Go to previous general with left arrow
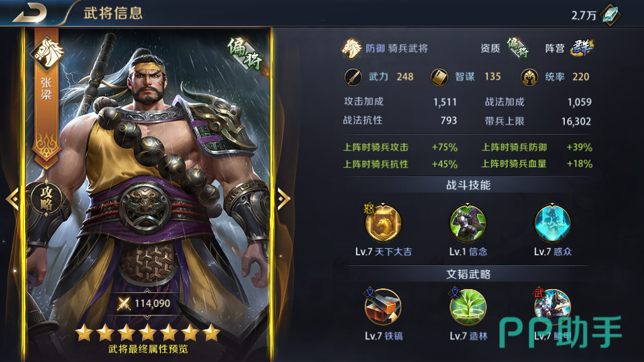This screenshot has height=362, width=644. pyautogui.click(x=13, y=199)
